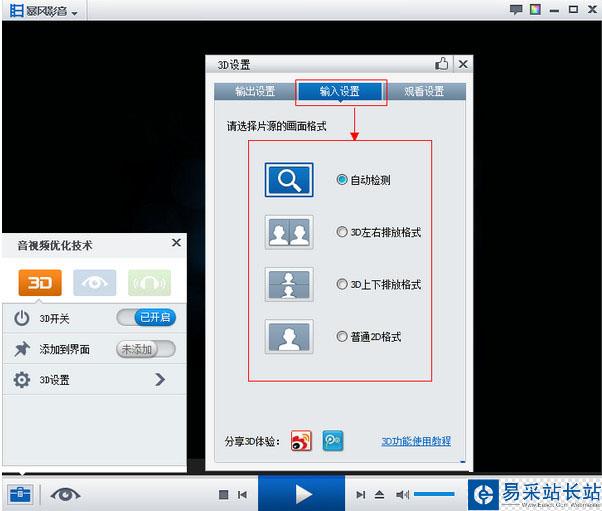
Task: Close the 3D设置 dialog
Action: [x=463, y=64]
